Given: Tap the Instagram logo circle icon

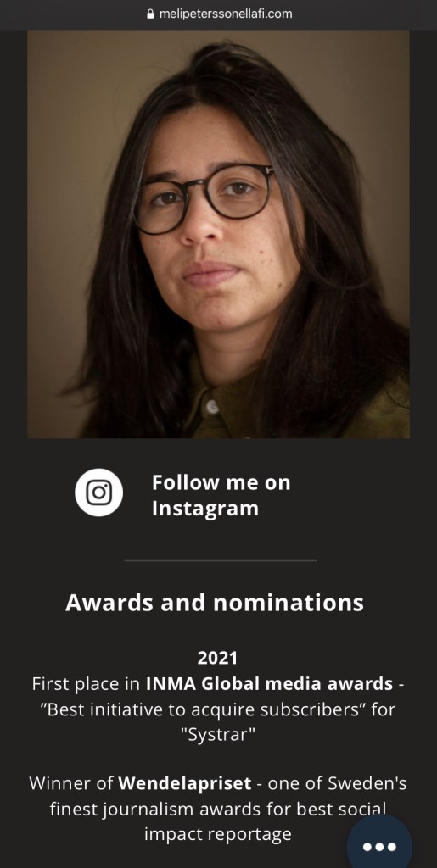Looking at the screenshot, I should coord(99,492).
